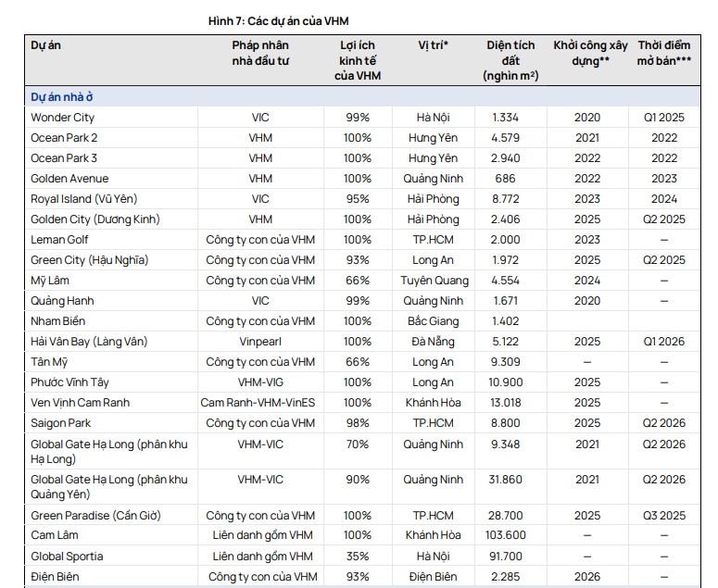
Task: Select the land area value '103.600'
Action: pos(506,535)
